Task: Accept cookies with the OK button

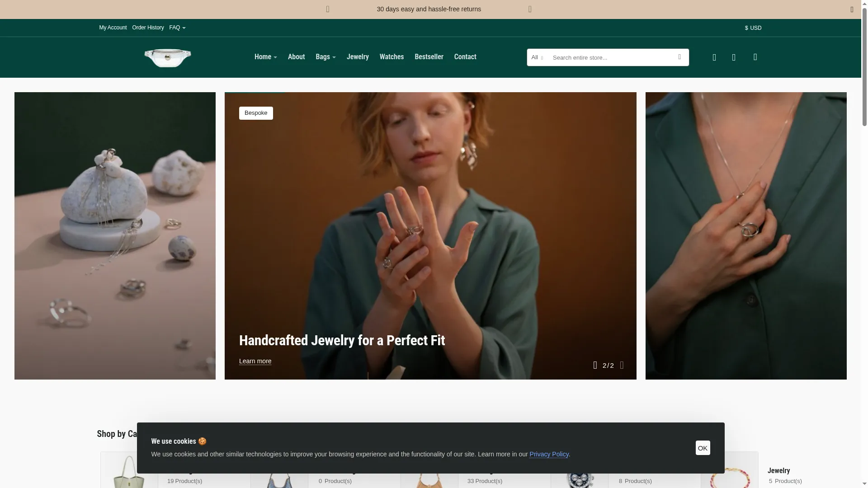Action: click(x=703, y=448)
